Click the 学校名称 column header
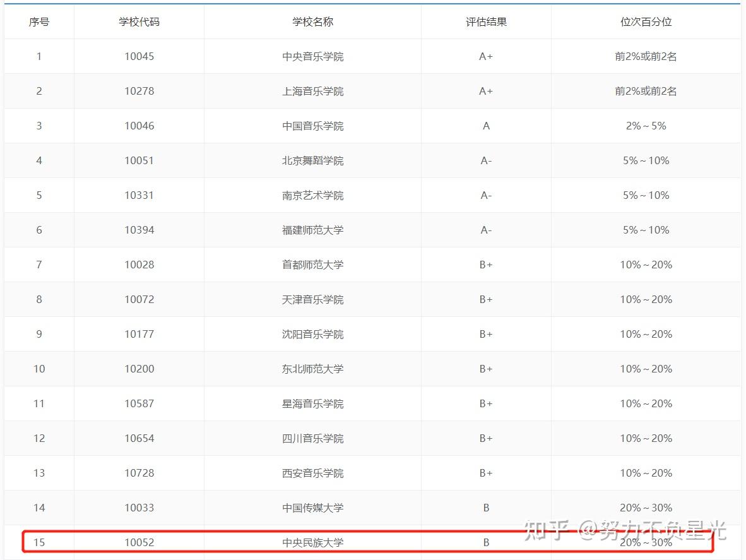Image resolution: width=746 pixels, height=560 pixels. tap(312, 22)
